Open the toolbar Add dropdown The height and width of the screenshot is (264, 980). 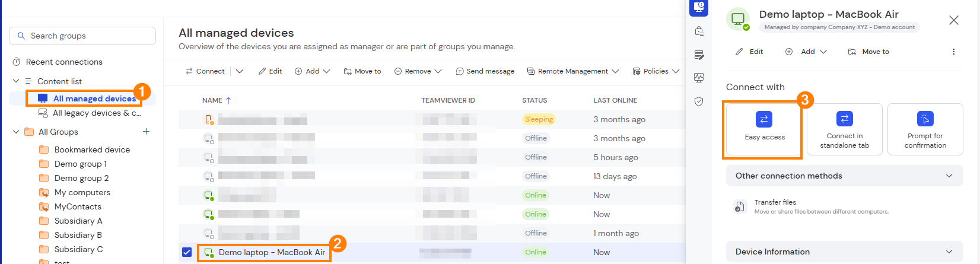pyautogui.click(x=313, y=71)
